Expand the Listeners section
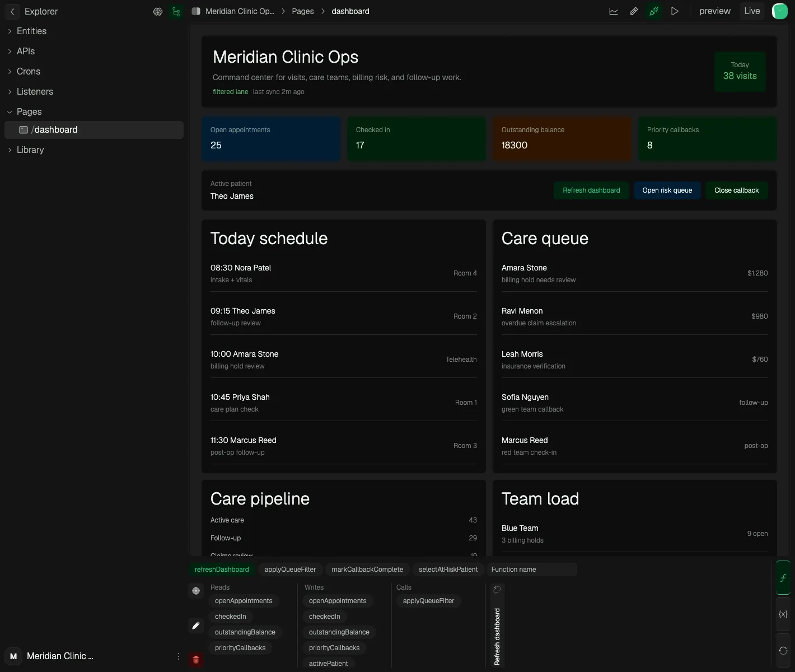This screenshot has height=672, width=795. click(x=94, y=92)
